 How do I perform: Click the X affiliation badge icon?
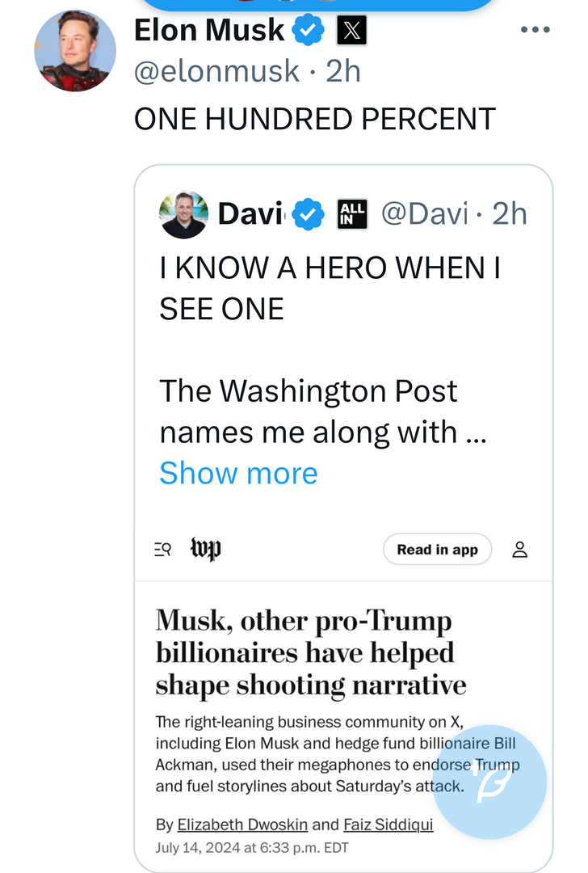coord(351,32)
